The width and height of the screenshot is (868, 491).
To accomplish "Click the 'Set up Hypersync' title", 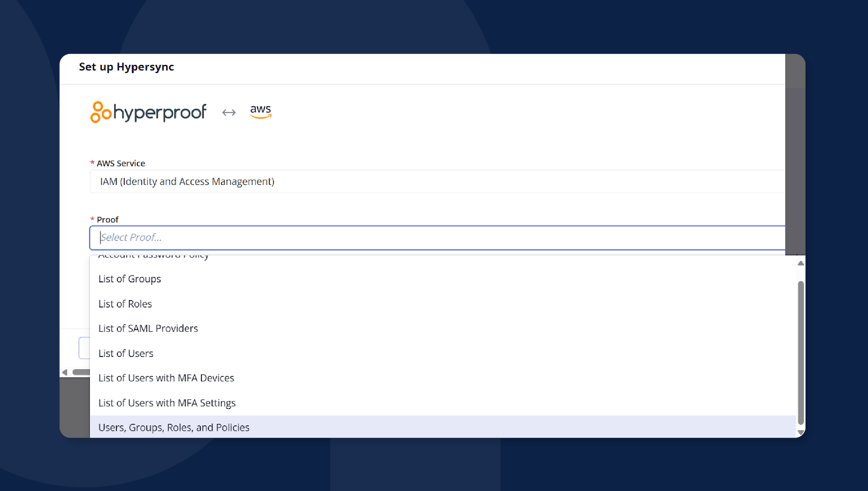I will [x=126, y=67].
